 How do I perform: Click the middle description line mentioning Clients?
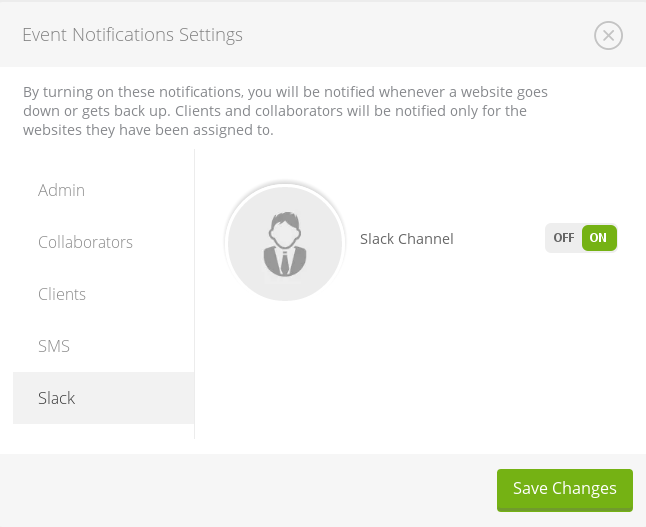(x=275, y=111)
